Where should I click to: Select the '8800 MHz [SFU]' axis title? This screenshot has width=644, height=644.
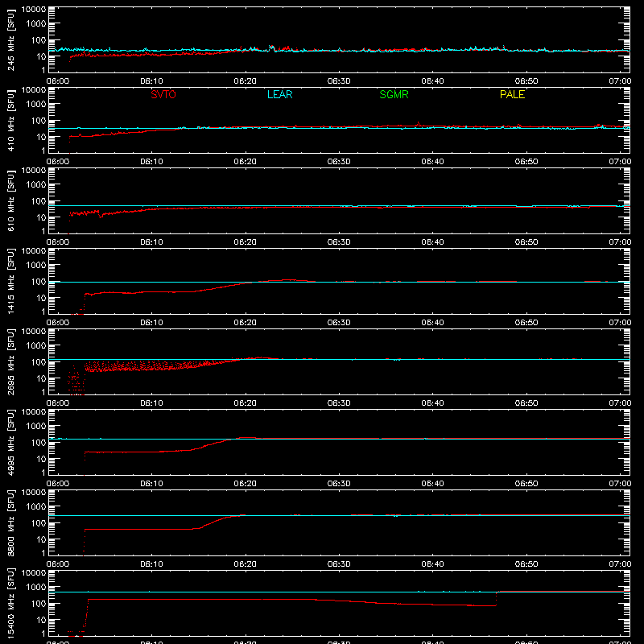coord(11,522)
